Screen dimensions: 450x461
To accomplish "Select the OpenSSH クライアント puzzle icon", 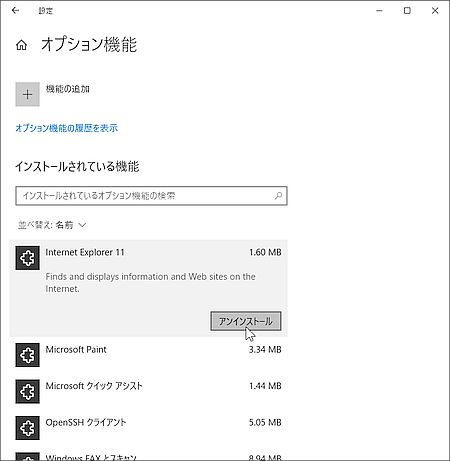I will pyautogui.click(x=27, y=428).
